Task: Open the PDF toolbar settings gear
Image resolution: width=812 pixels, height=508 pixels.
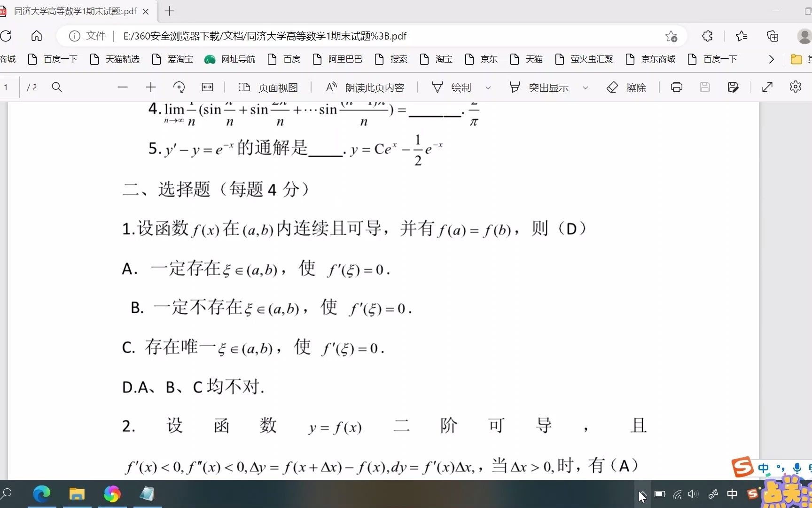Action: [796, 87]
